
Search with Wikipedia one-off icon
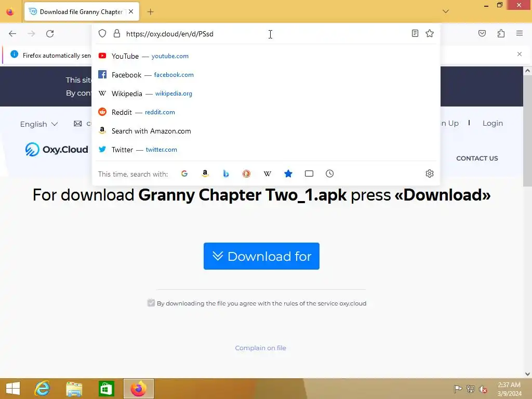tap(268, 174)
